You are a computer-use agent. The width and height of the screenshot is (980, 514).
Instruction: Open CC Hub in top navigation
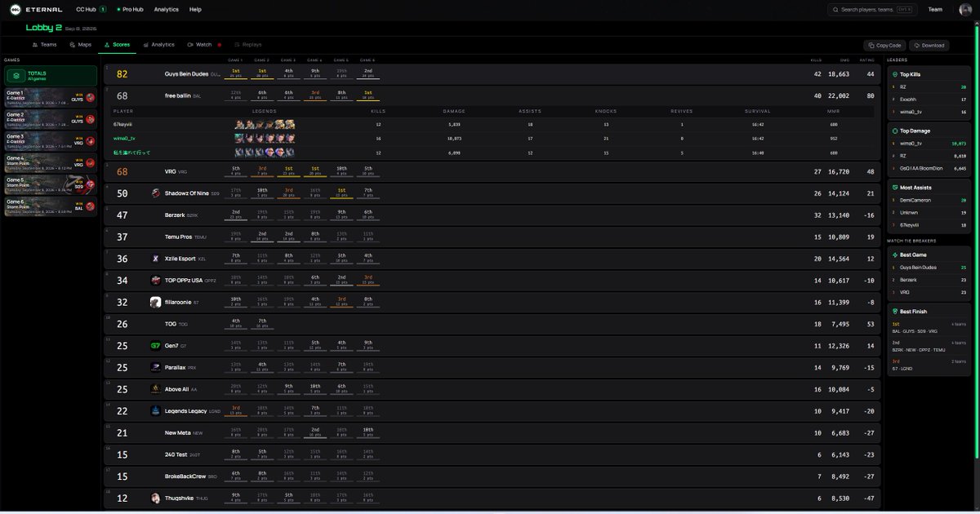coord(90,9)
